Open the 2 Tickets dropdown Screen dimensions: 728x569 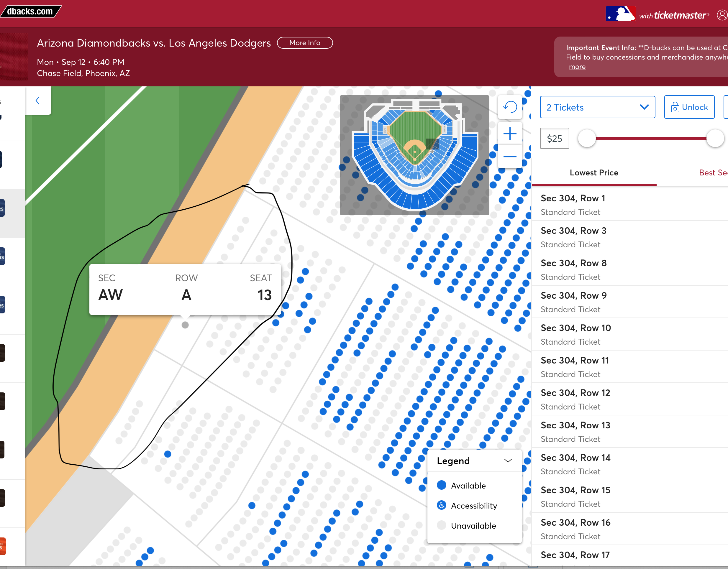point(597,108)
